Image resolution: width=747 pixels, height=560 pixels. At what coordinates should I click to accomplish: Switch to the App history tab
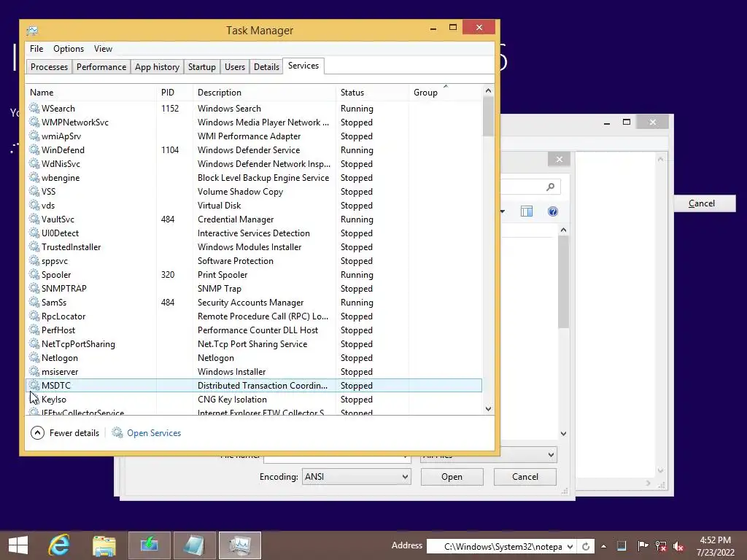click(157, 66)
